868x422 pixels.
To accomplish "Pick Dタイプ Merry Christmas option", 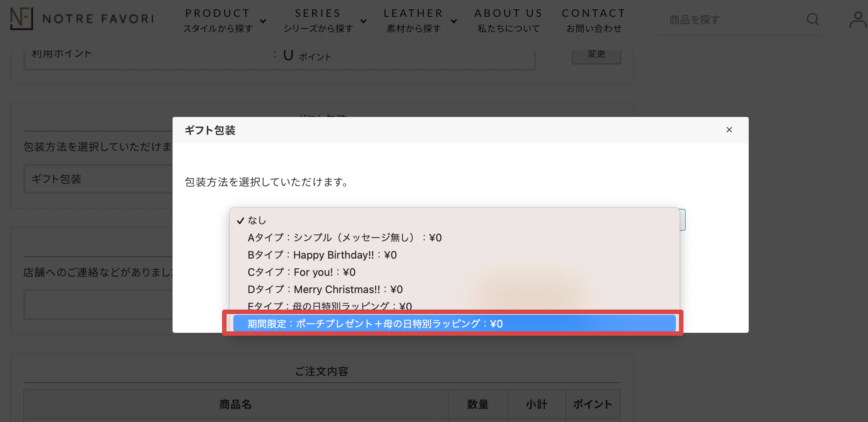I will point(325,289).
